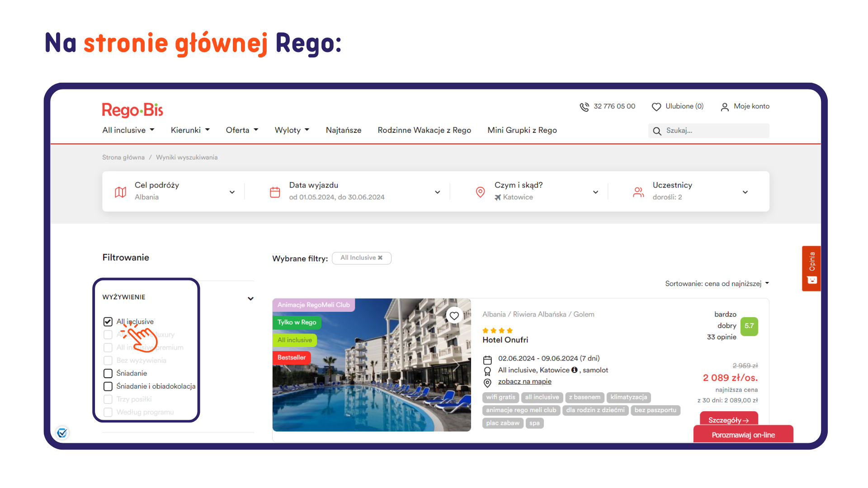The width and height of the screenshot is (868, 488).
Task: Remove All Inclusive filter with the x icon
Action: [x=380, y=258]
